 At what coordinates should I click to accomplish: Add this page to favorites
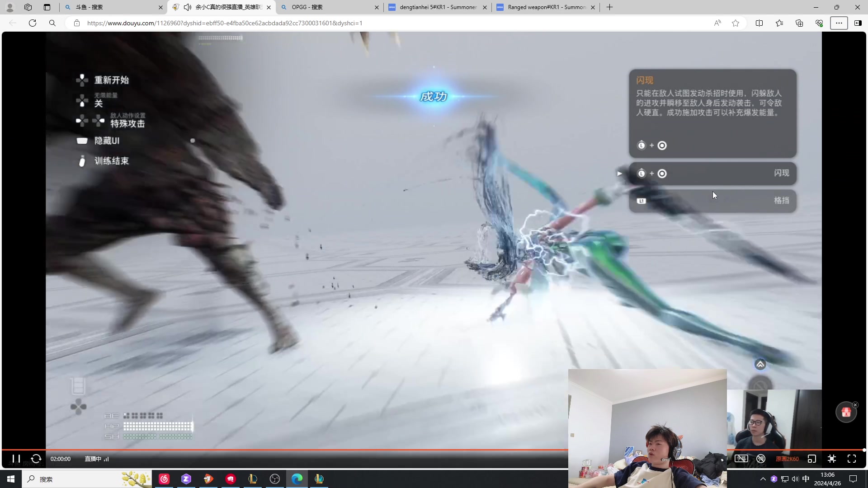click(736, 23)
